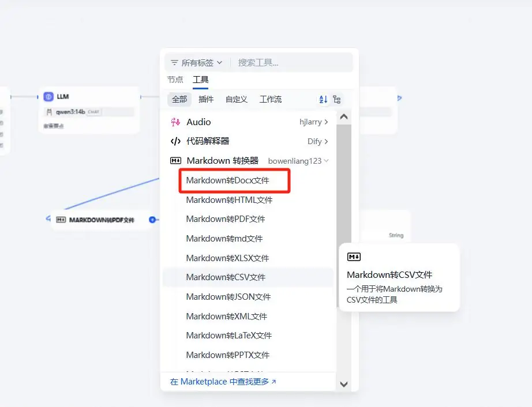Click Markdown icon in the CSV tooltip card
Image resolution: width=532 pixels, height=407 pixels.
coord(354,257)
